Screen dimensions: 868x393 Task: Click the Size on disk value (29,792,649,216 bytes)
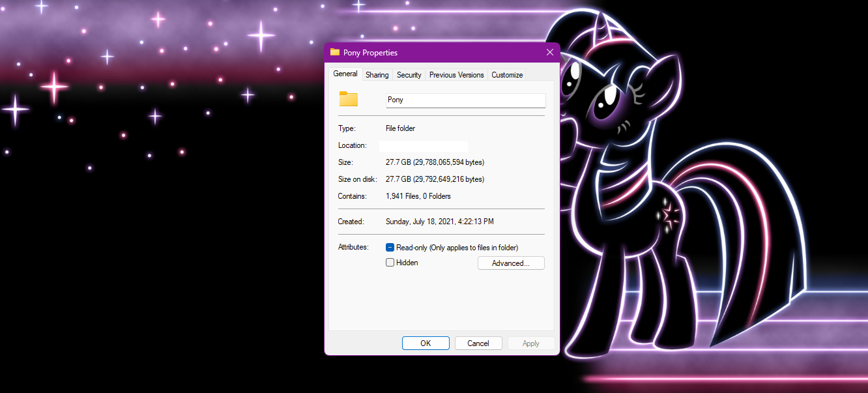[435, 179]
